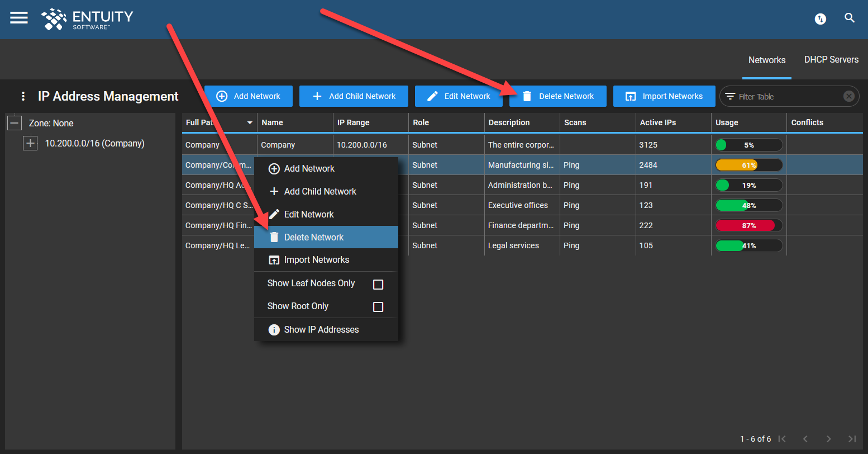Click the Entuity Software logo

(87, 19)
